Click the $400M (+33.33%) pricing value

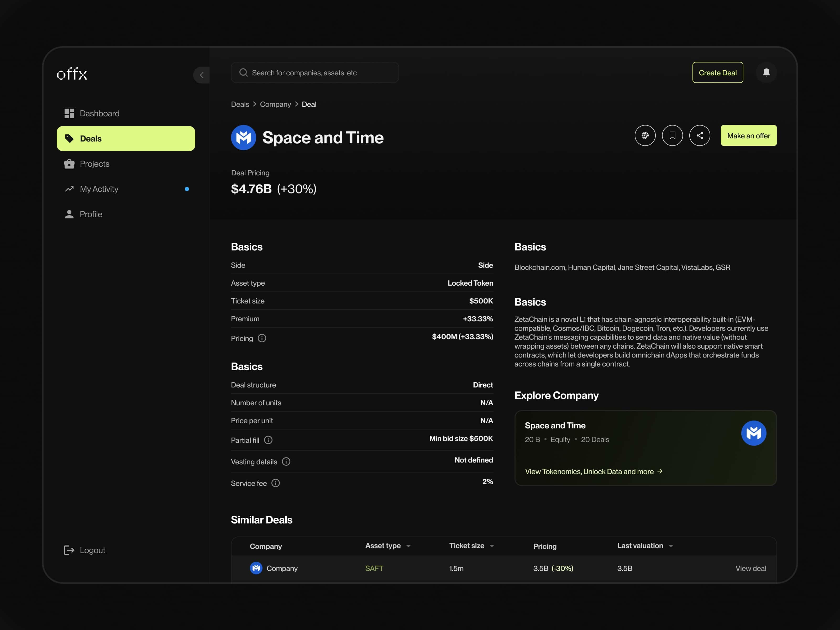[463, 337]
